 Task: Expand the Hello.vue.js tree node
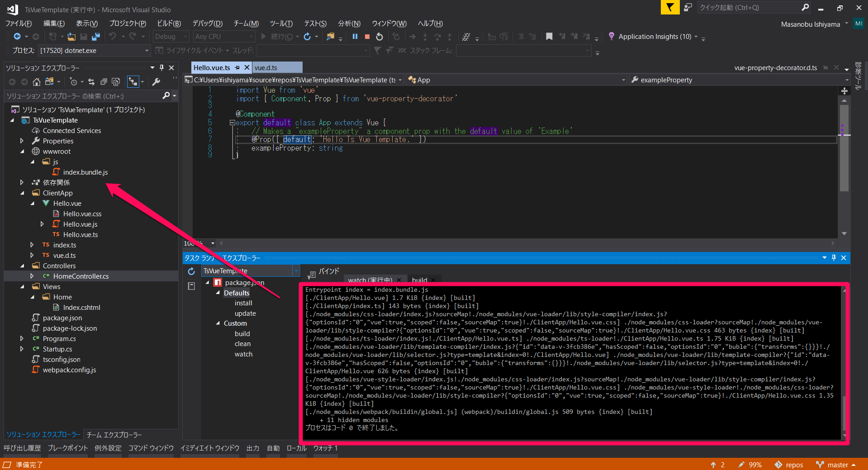click(42, 224)
